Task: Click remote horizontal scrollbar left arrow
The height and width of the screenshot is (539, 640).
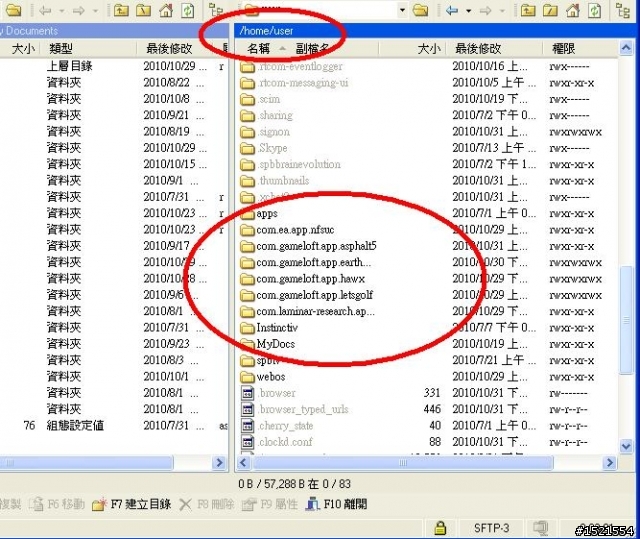Action: coord(244,463)
